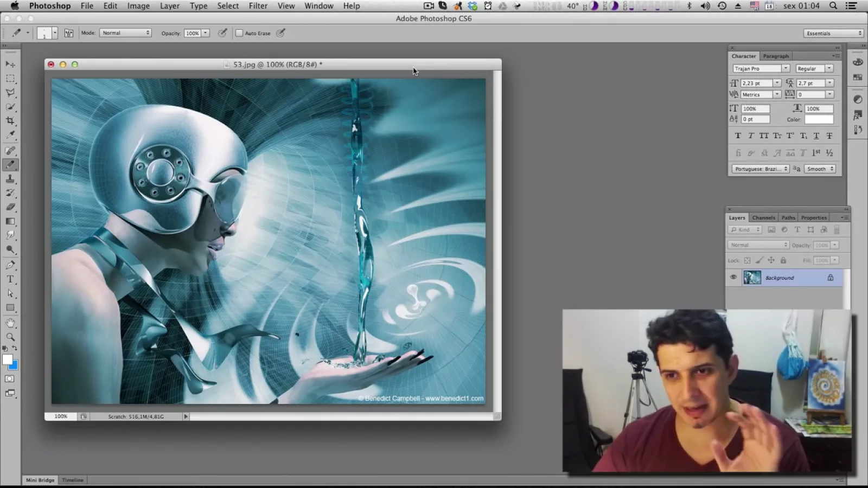This screenshot has height=488, width=868.
Task: Open the Properties tab in Layers group
Action: [x=814, y=217]
